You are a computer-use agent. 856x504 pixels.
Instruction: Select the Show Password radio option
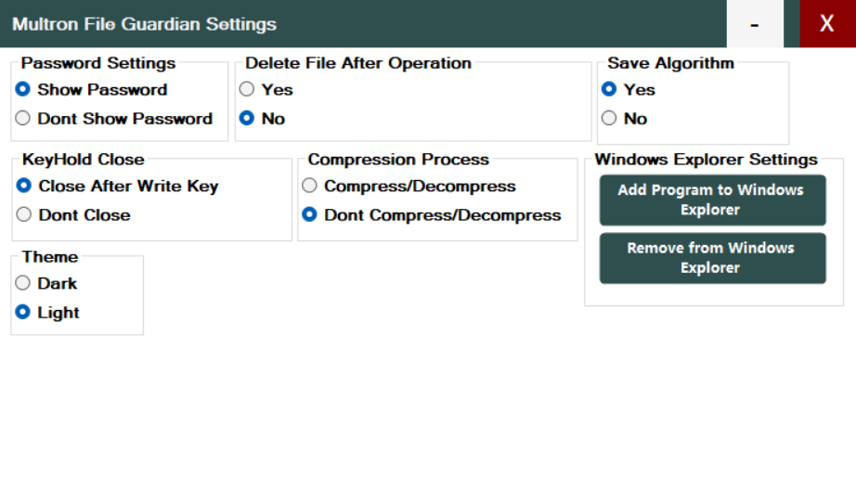91,89
